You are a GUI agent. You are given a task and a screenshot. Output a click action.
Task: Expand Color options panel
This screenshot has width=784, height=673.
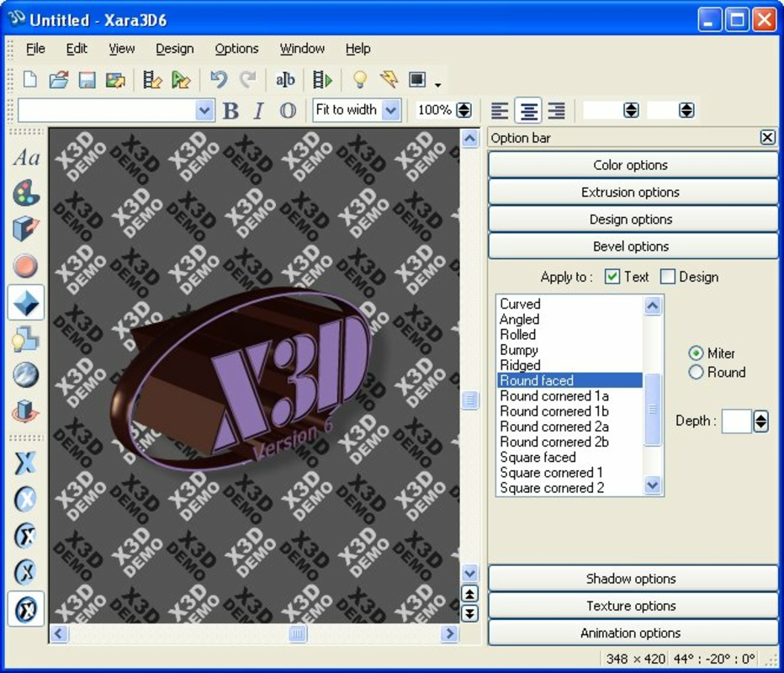coord(633,165)
